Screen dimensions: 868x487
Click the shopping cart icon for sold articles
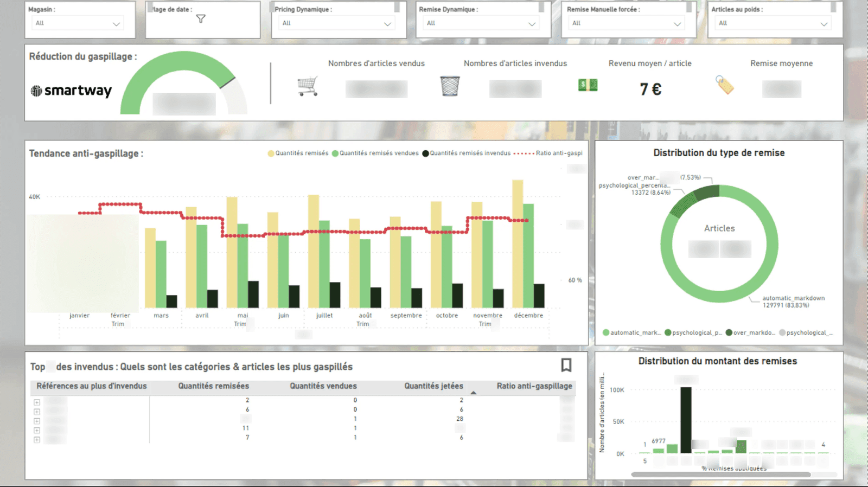(x=308, y=86)
